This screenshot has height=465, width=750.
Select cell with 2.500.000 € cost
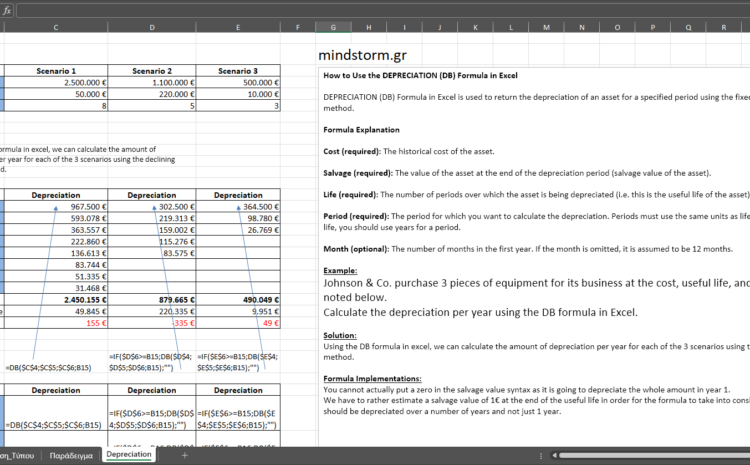click(x=56, y=82)
